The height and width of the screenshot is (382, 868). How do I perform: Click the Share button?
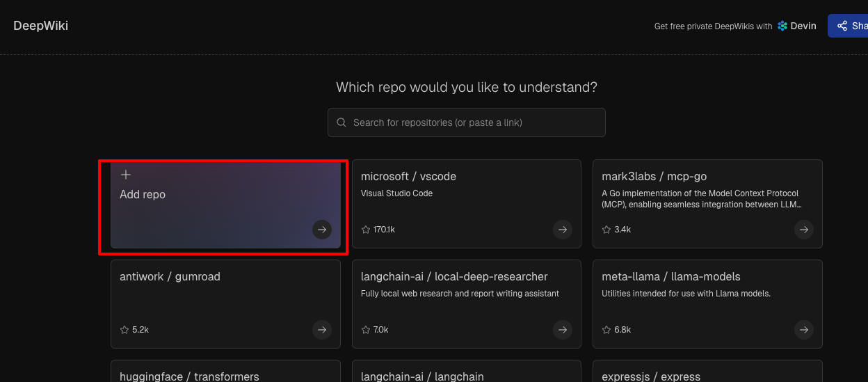click(848, 26)
